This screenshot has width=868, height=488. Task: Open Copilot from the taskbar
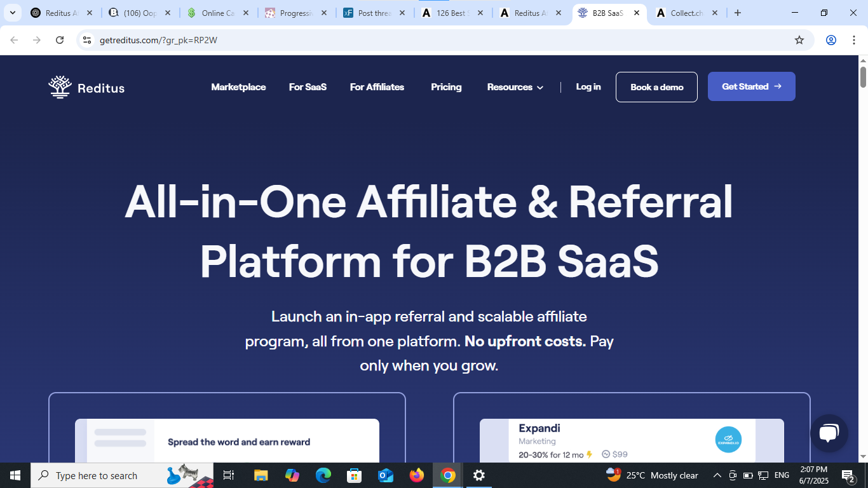[292, 475]
